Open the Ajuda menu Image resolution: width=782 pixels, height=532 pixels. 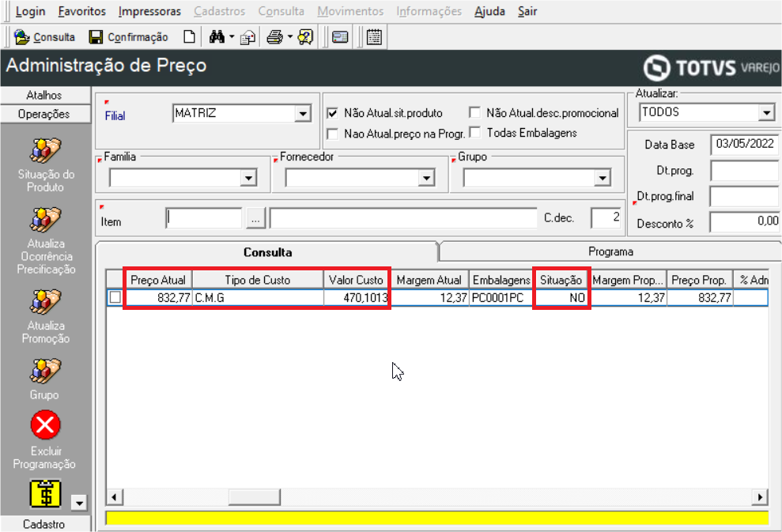[489, 12]
